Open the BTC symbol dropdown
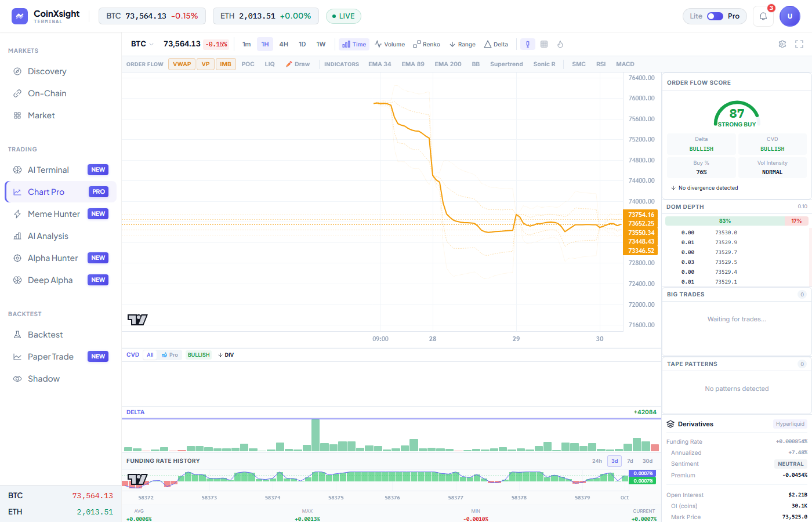Viewport: 812px width, 522px height. click(142, 44)
